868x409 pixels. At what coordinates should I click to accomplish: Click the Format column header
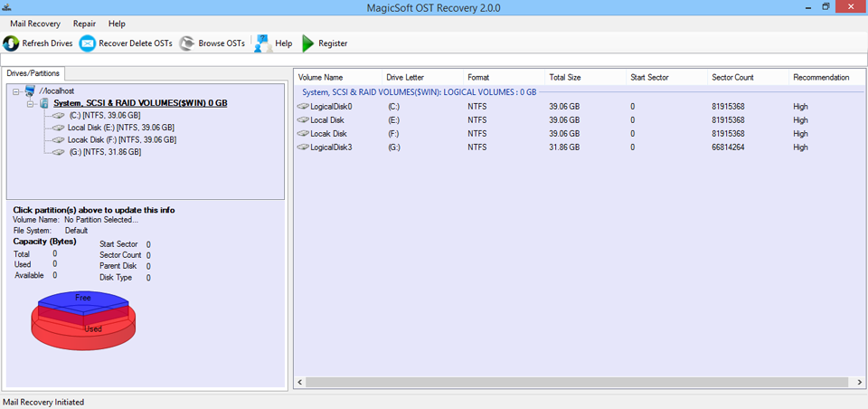505,78
